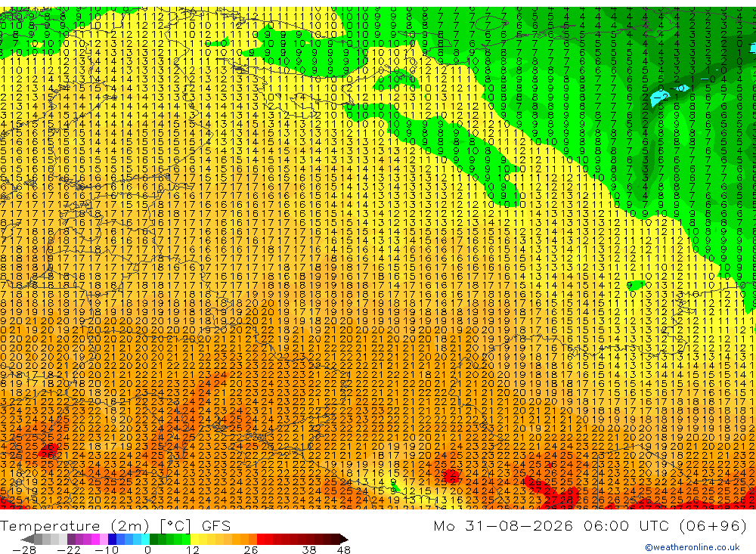Click the dark right arrow of the color scale
Image resolution: width=756 pixels, height=554 pixels.
tap(344, 539)
